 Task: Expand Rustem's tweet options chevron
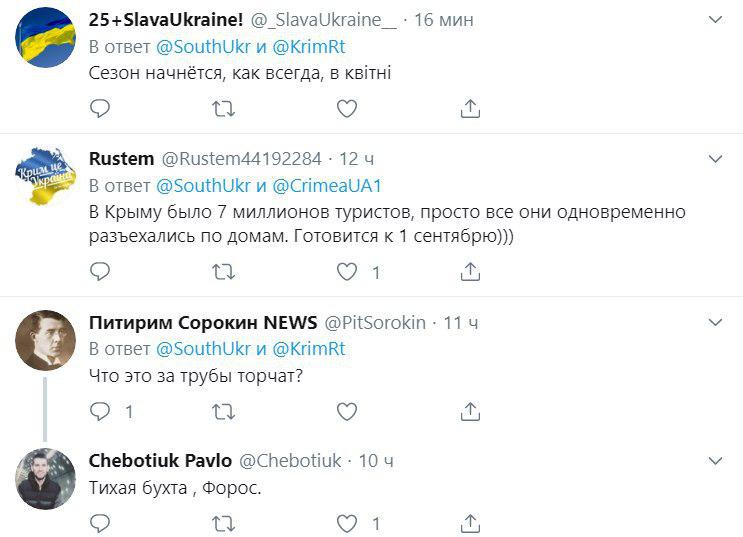(x=716, y=159)
